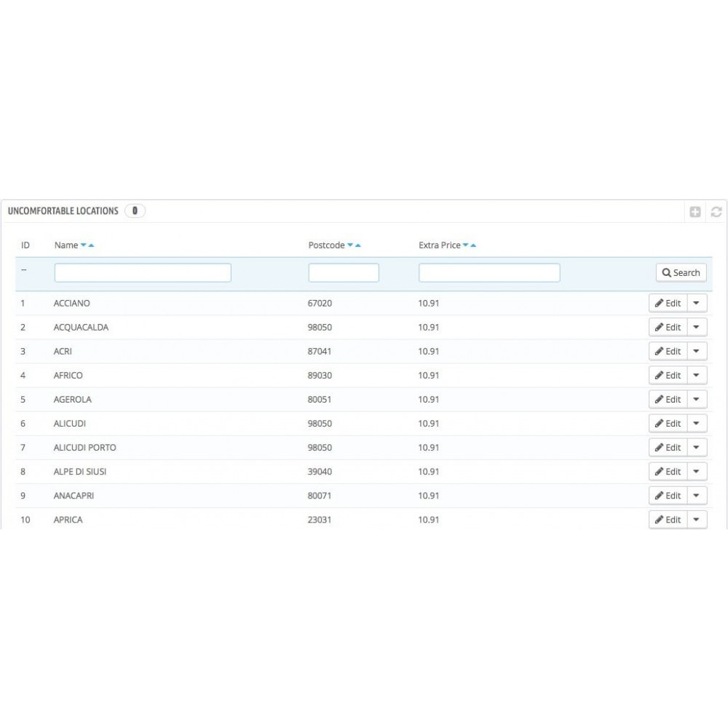Edit the AFRICO row
Screen dimensions: 728x728
tap(668, 376)
